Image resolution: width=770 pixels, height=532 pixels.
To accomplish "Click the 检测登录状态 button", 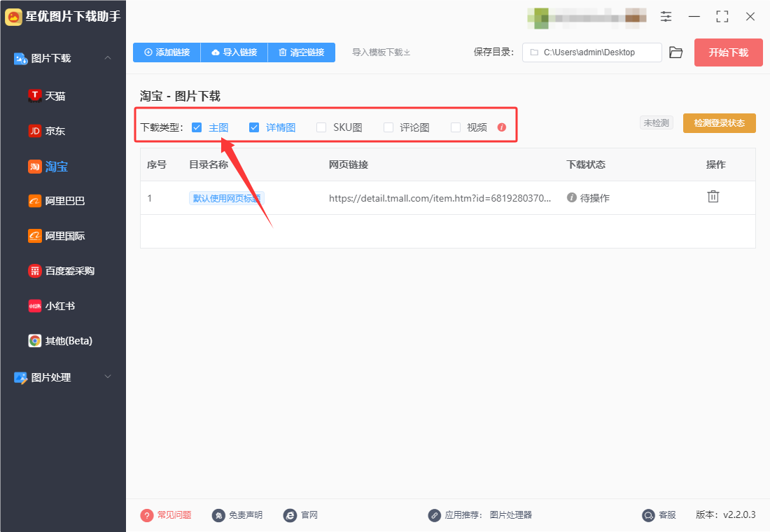I will click(x=720, y=122).
